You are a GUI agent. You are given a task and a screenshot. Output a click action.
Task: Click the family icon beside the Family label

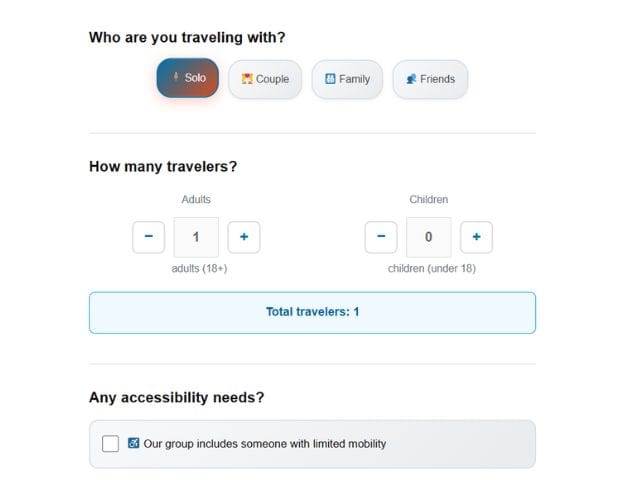(330, 79)
